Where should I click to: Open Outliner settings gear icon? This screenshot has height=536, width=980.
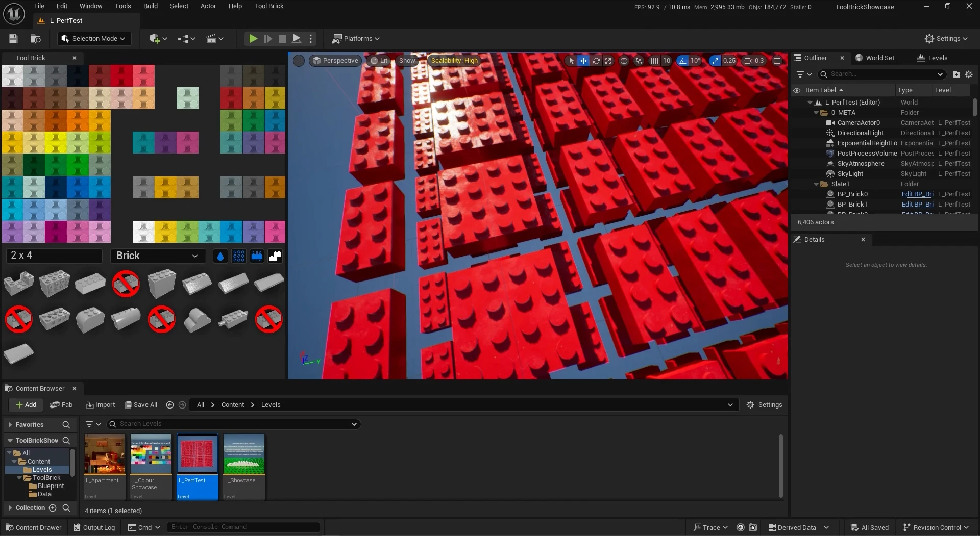click(x=969, y=74)
